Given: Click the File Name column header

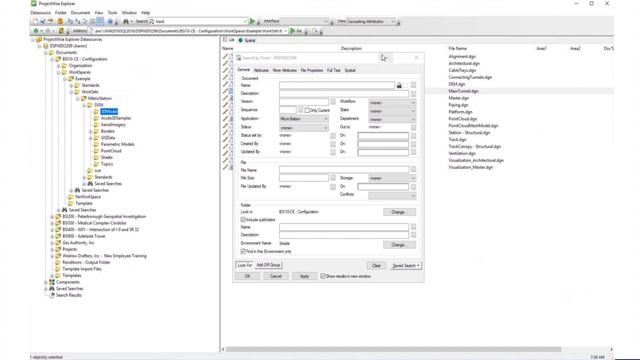Looking at the screenshot, I should pos(457,49).
